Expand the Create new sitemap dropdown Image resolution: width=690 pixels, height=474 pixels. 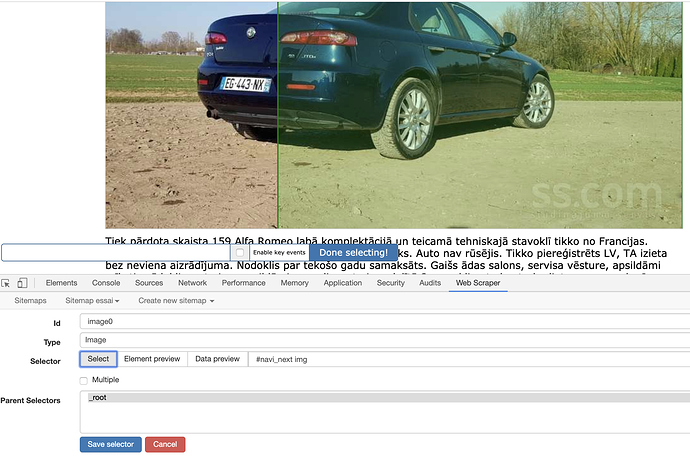point(176,300)
